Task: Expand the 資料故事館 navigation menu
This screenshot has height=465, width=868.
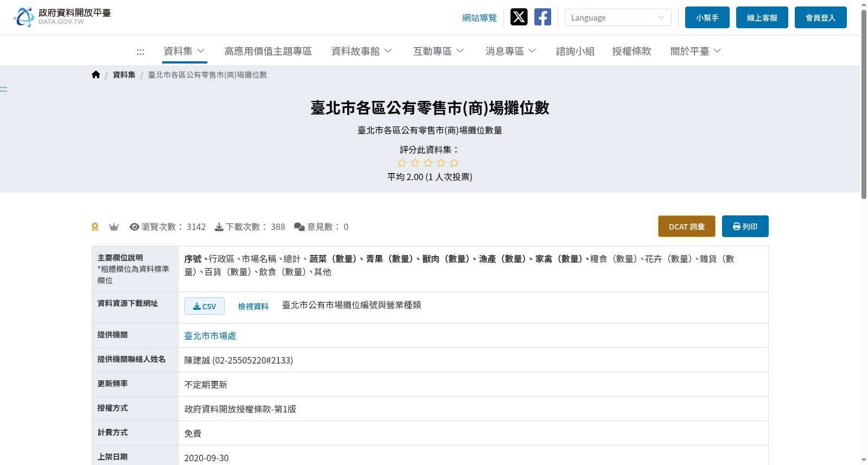Action: click(361, 51)
